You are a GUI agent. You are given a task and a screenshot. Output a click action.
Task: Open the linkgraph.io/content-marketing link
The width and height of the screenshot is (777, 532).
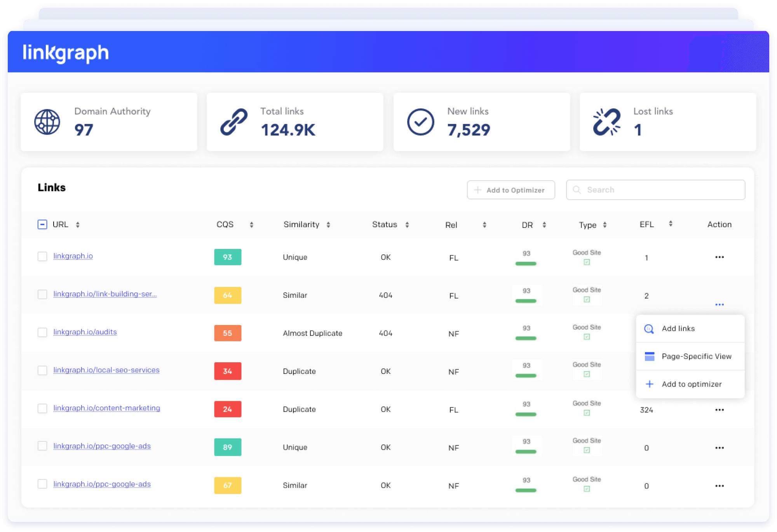tap(106, 408)
